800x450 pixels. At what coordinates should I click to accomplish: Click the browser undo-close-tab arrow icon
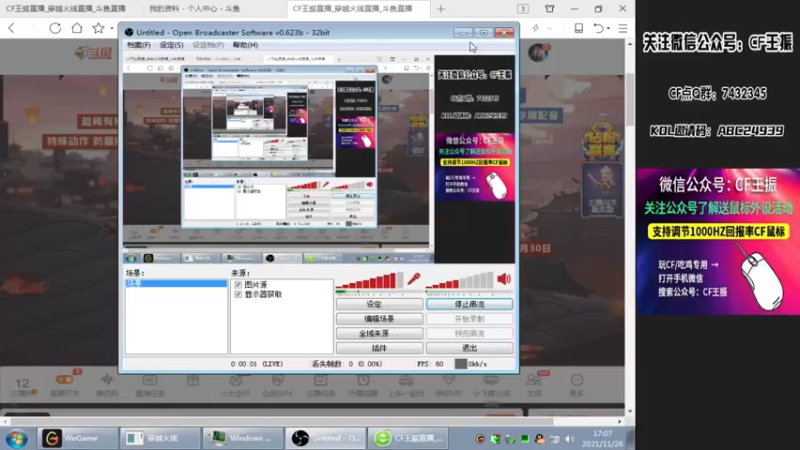[598, 28]
